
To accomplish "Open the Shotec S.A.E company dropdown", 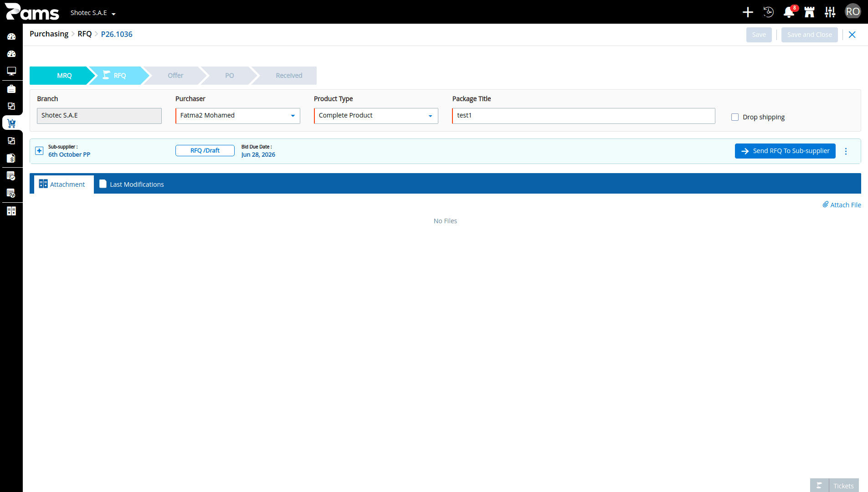I will (x=93, y=13).
